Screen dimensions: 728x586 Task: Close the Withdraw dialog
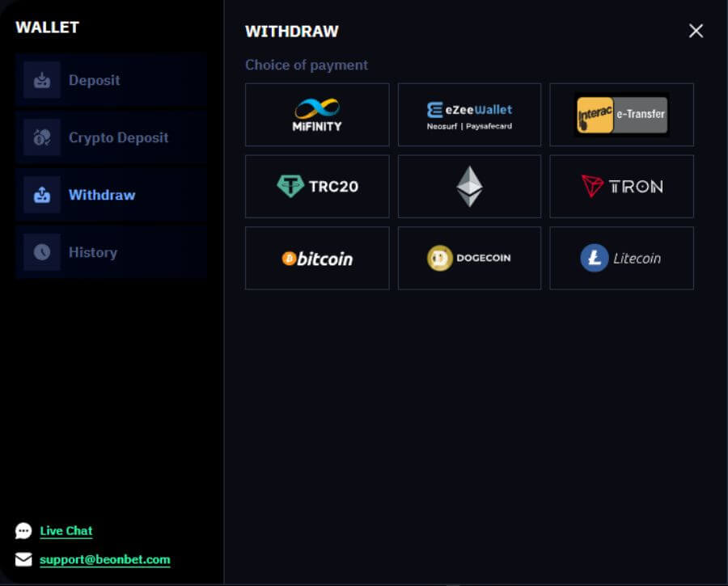pyautogui.click(x=696, y=31)
